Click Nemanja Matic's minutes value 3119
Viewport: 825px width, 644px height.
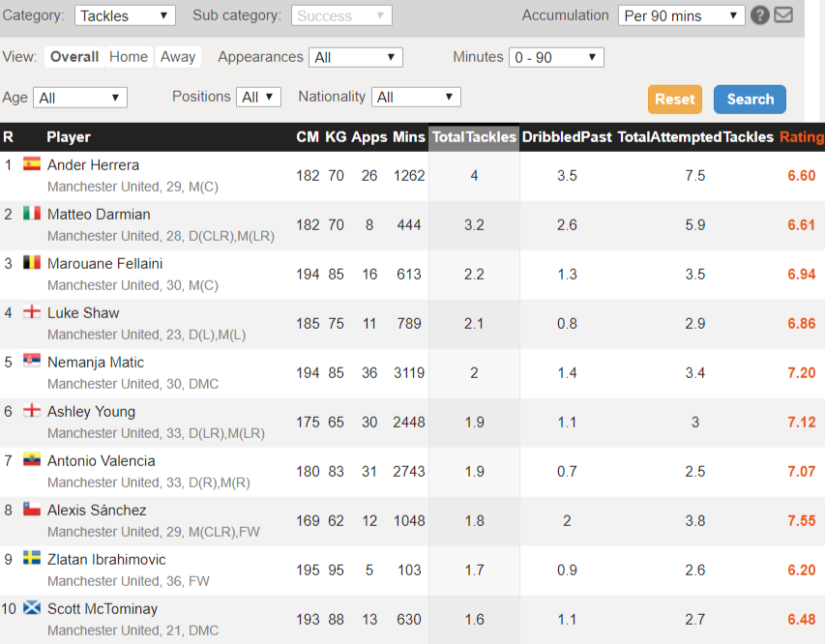click(x=409, y=373)
